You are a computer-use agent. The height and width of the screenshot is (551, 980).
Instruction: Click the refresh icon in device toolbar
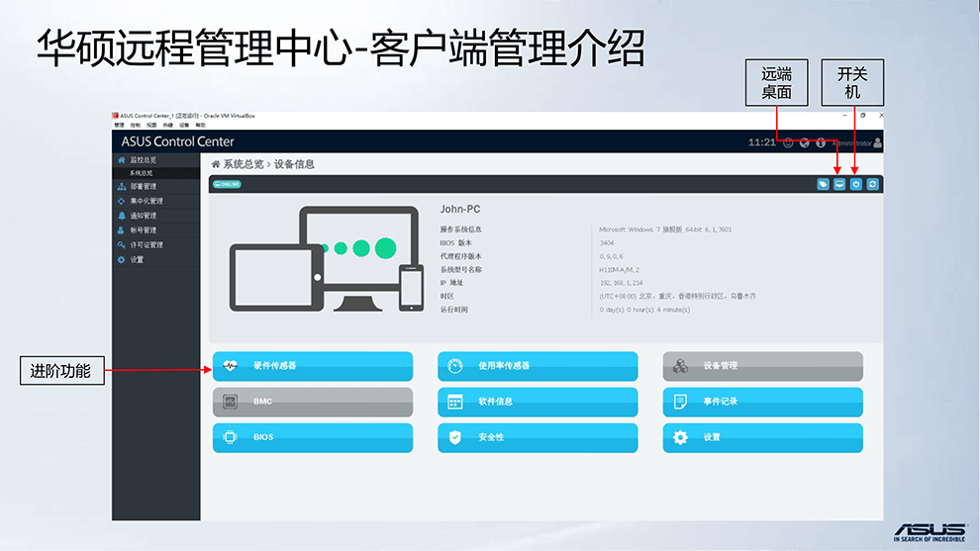873,184
